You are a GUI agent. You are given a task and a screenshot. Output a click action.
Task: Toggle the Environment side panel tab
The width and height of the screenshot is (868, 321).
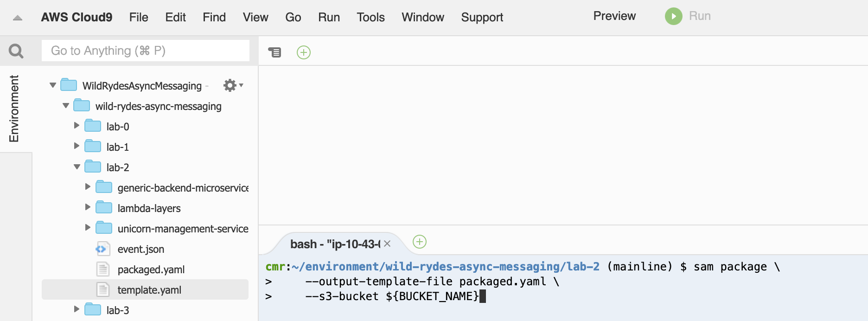tap(14, 109)
